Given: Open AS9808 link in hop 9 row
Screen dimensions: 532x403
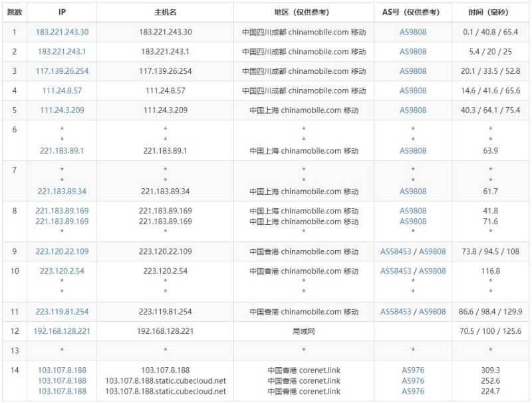Looking at the screenshot, I should (432, 251).
